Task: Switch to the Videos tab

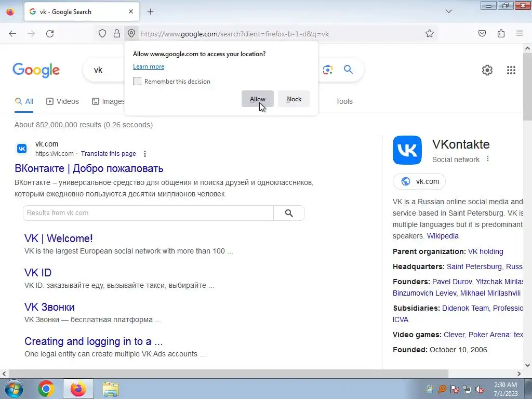Action: tap(62, 101)
